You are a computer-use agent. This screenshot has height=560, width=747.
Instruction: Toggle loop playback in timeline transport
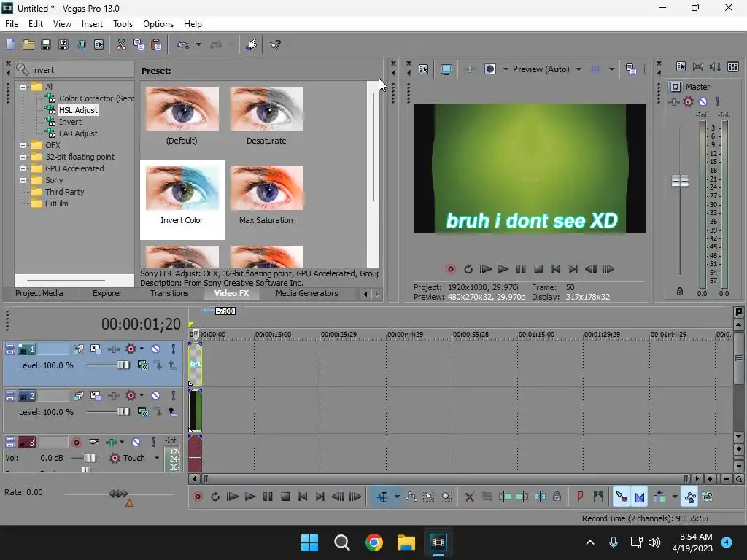click(x=215, y=497)
